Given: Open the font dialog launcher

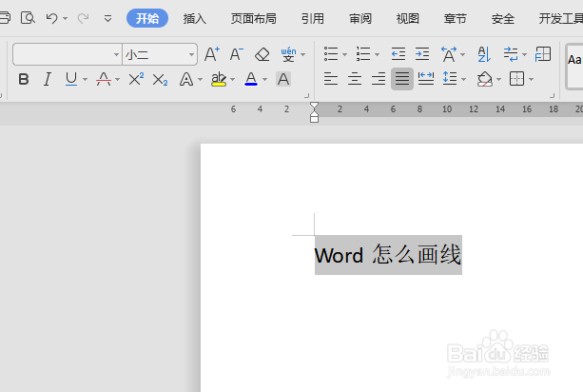Looking at the screenshot, I should coord(307,95).
